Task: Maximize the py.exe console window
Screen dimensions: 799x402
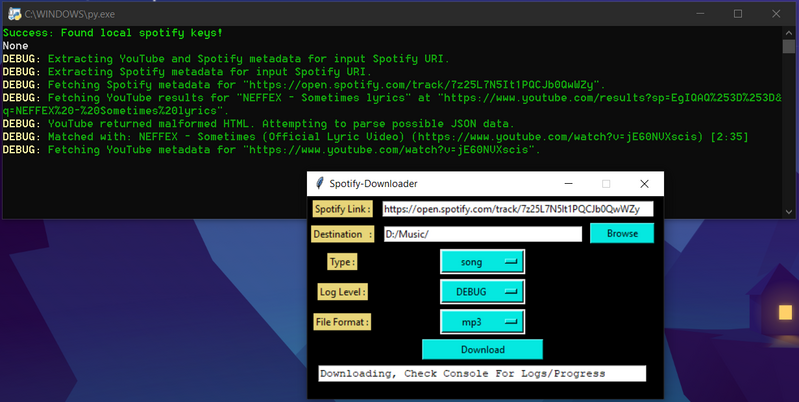Action: pos(737,14)
